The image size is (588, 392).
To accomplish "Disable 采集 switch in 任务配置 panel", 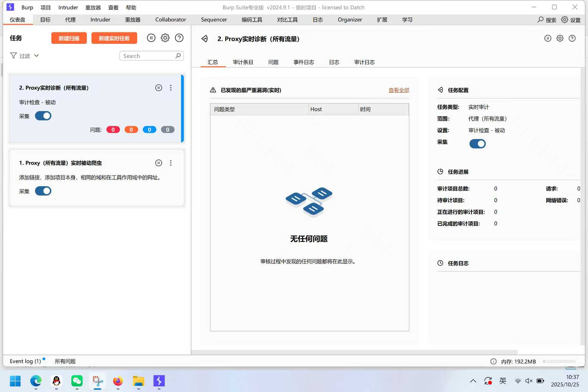I will [477, 144].
